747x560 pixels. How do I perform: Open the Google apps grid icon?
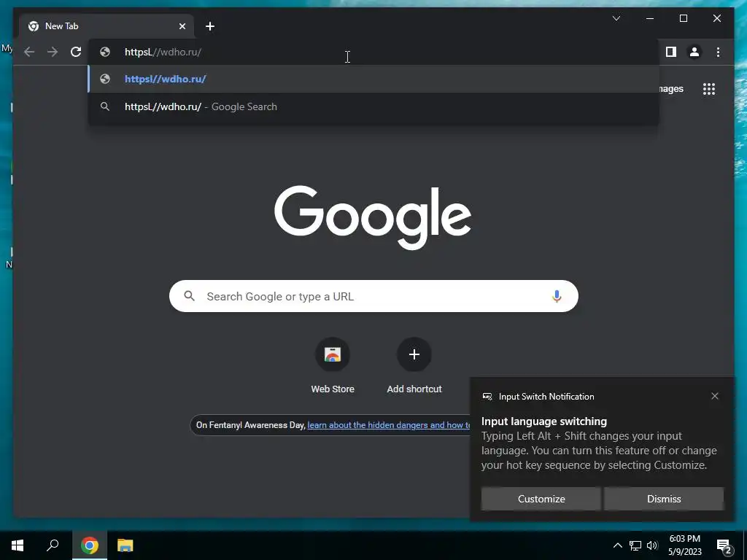[x=709, y=89]
